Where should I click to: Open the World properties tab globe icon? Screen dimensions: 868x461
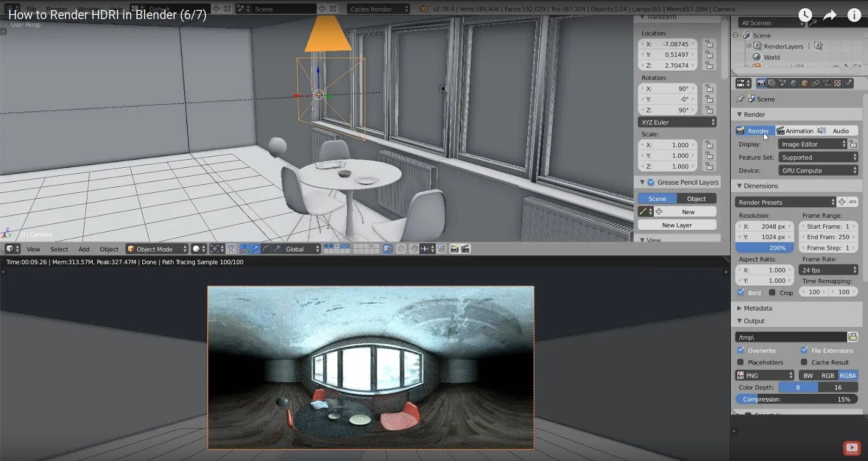794,83
